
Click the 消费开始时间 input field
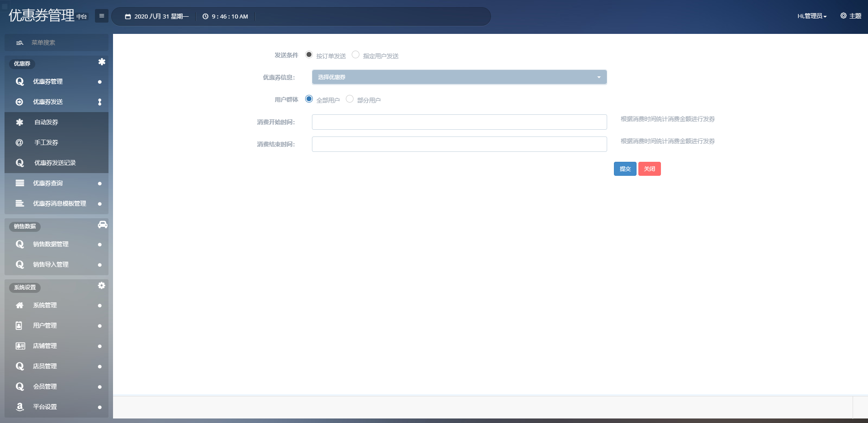coord(459,122)
